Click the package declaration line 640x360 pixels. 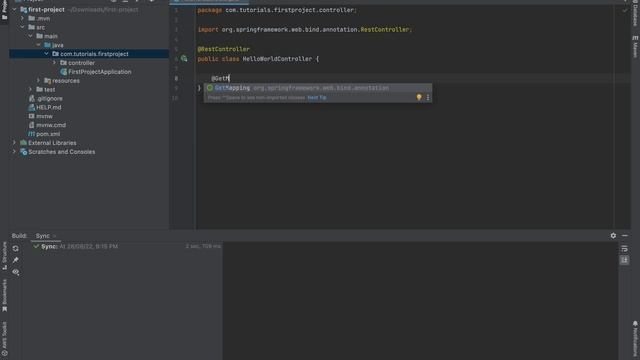[277, 10]
